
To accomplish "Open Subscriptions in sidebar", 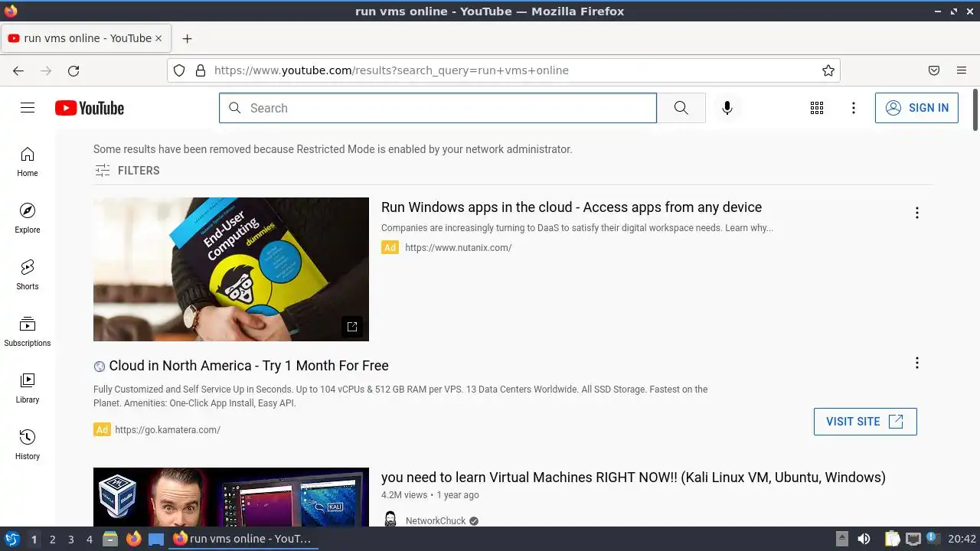I will tap(28, 331).
